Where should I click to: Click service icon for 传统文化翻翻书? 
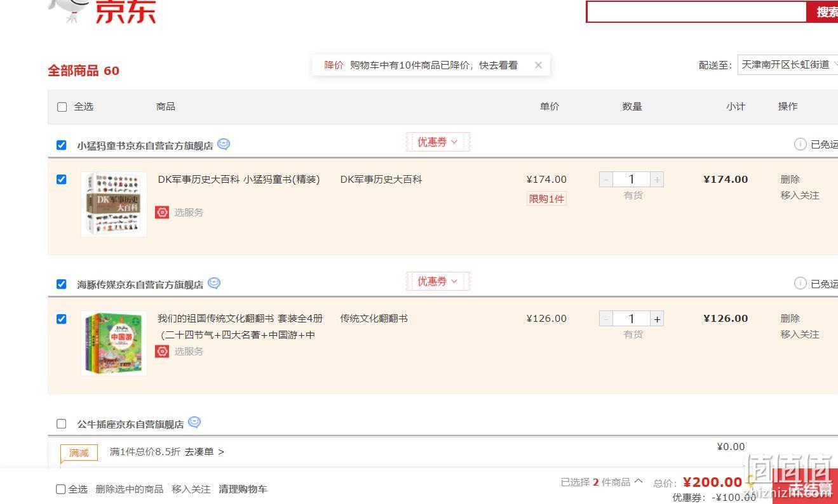162,351
